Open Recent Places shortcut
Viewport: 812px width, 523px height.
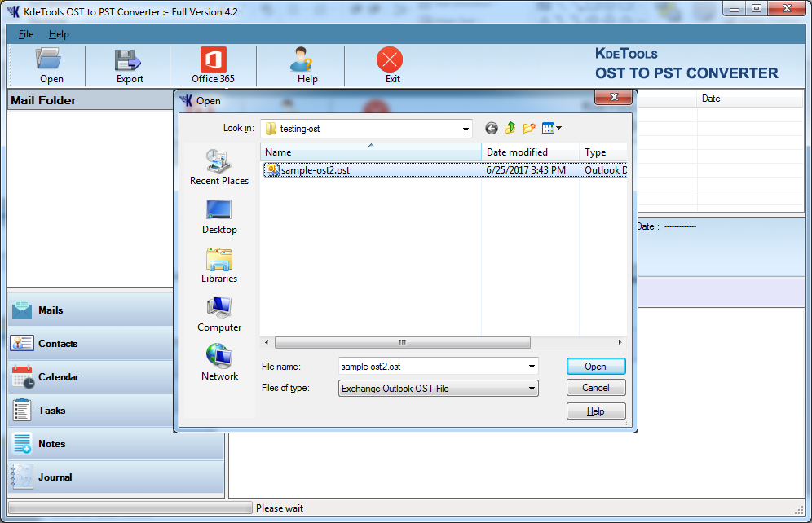click(219, 168)
